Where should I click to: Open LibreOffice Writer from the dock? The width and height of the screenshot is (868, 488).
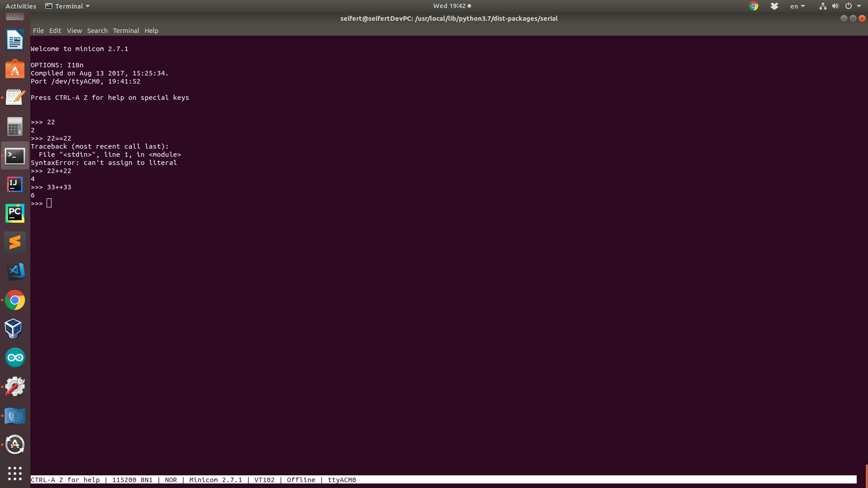point(15,41)
